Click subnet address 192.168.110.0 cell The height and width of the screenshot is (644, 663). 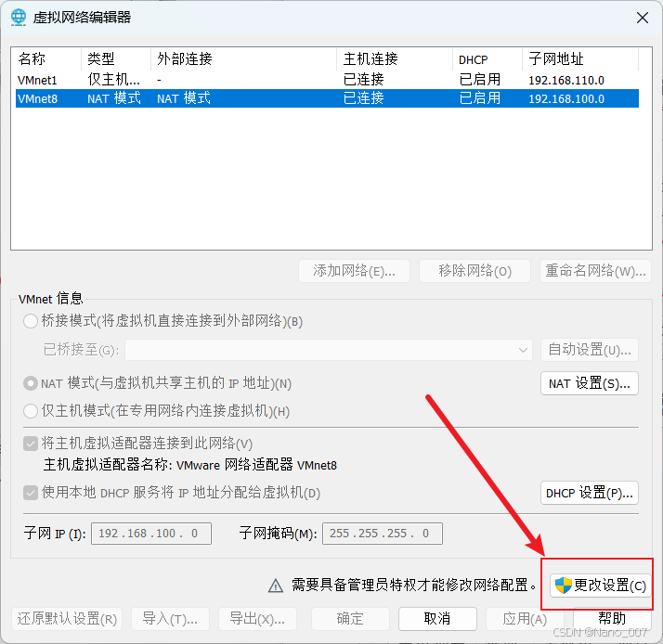pos(566,81)
